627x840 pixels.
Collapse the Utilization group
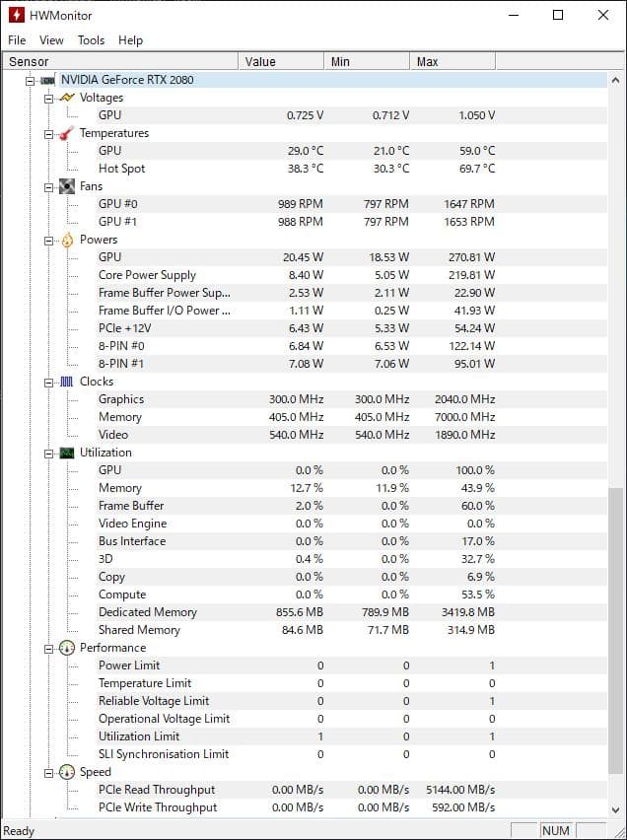pos(49,454)
